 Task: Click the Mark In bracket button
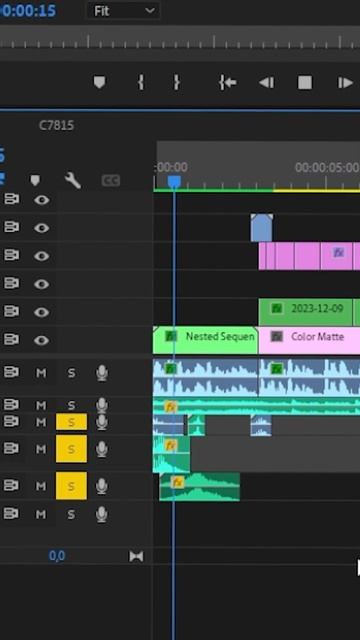[140, 82]
